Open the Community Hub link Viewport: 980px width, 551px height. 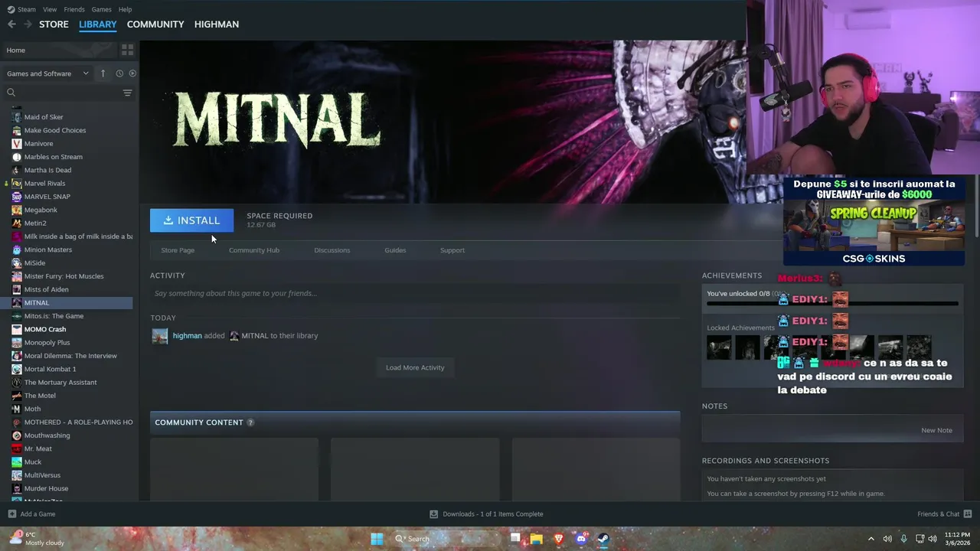[254, 250]
